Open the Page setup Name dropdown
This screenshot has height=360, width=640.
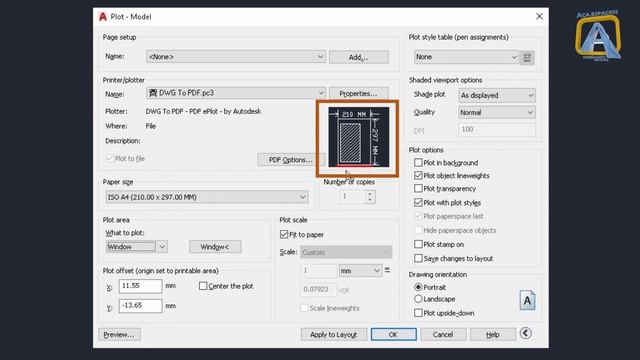point(236,57)
